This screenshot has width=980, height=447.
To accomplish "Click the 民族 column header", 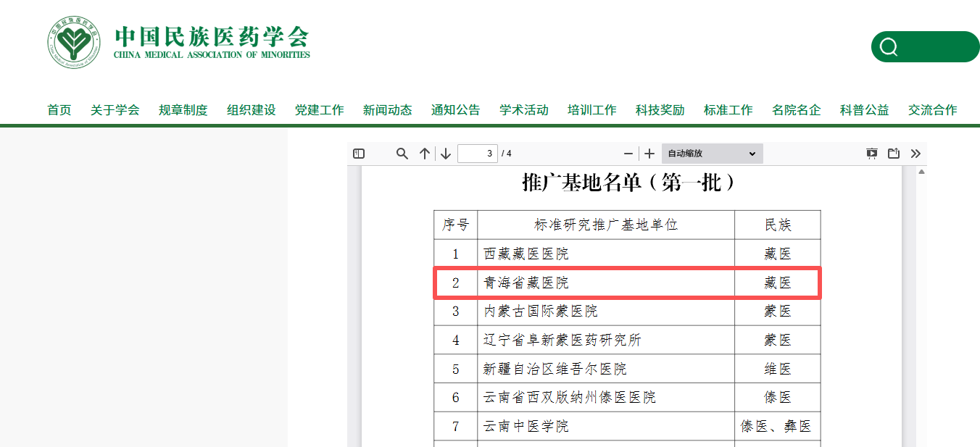I will click(778, 225).
